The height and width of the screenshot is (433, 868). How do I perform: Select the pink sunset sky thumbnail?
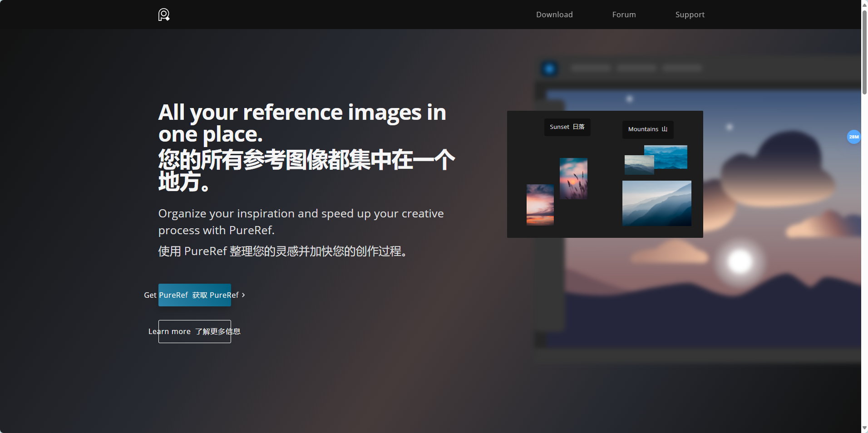click(540, 205)
